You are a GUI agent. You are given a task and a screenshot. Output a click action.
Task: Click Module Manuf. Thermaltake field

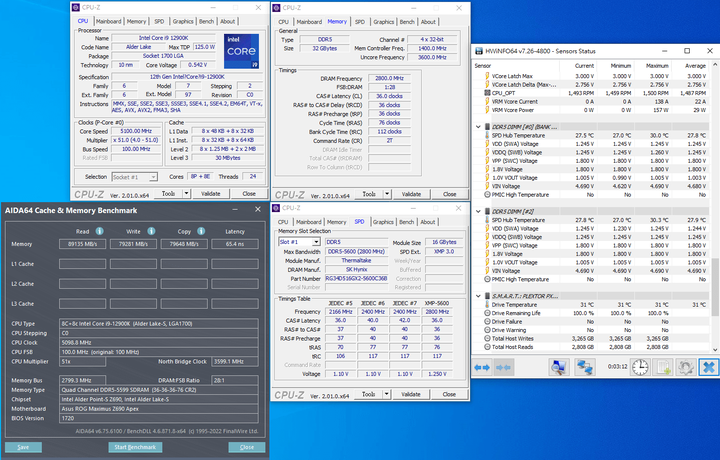(x=356, y=260)
